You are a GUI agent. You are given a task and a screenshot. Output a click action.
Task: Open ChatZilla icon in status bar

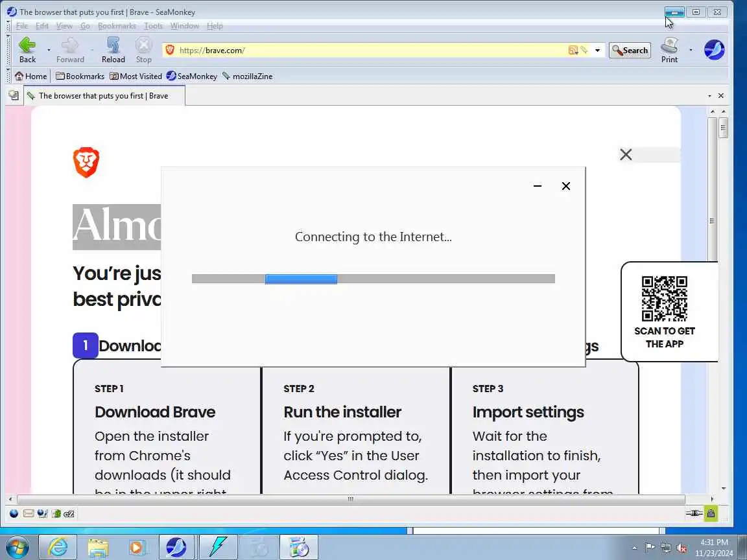pyautogui.click(x=69, y=513)
